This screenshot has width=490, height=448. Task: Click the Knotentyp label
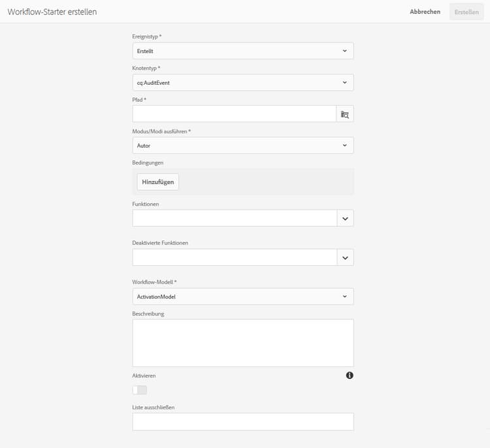coord(146,68)
